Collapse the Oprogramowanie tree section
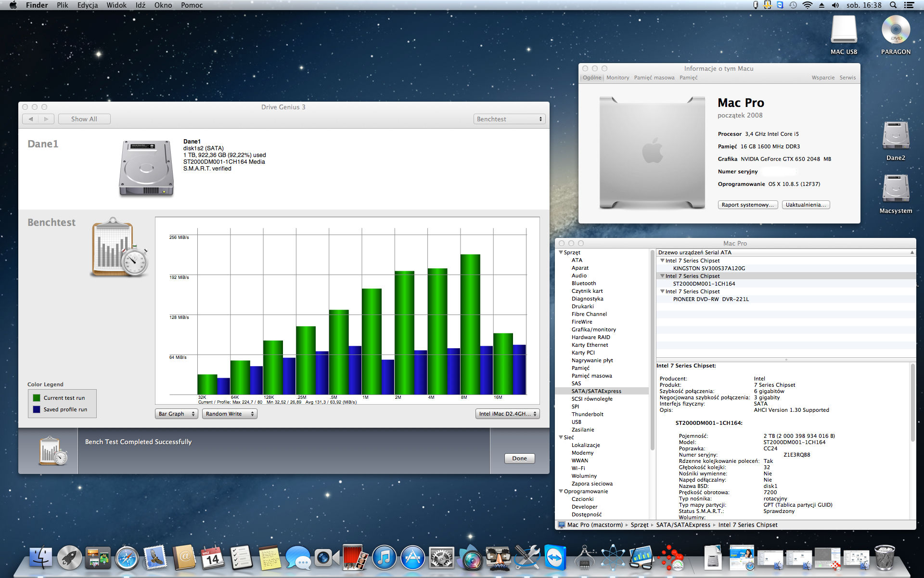This screenshot has height=578, width=924. pyautogui.click(x=561, y=491)
